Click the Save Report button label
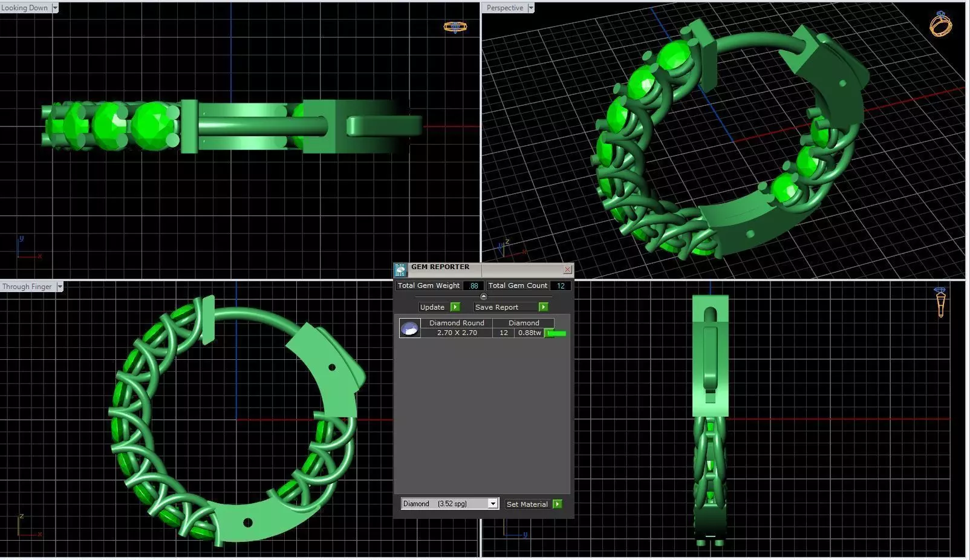 pos(496,307)
